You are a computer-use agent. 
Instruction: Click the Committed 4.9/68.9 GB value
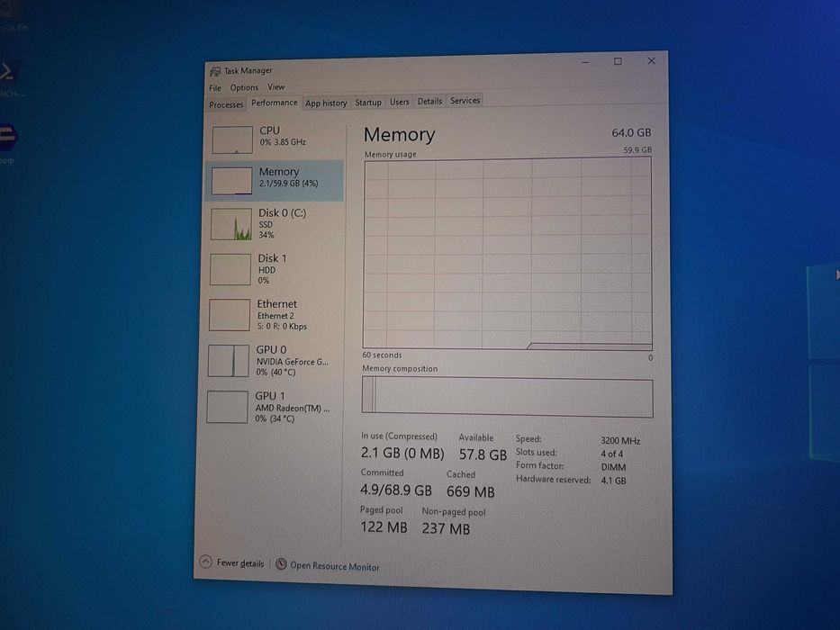pos(396,490)
